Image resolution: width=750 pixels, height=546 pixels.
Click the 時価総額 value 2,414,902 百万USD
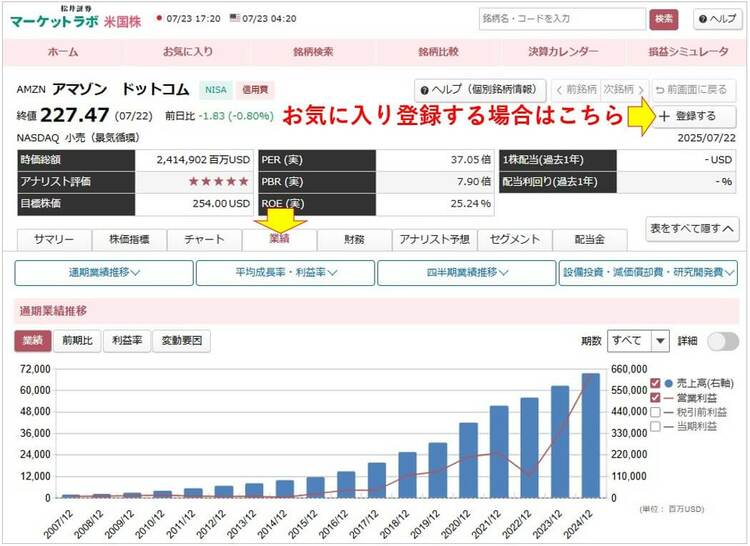pos(203,160)
